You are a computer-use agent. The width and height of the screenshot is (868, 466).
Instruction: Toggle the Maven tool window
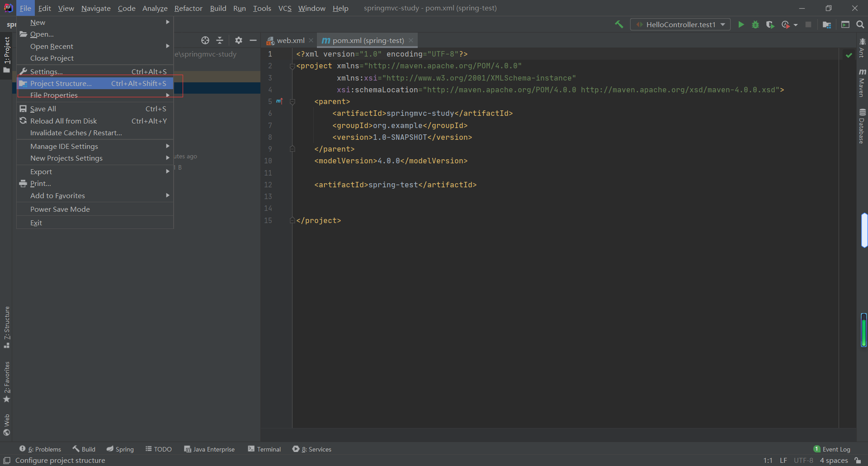point(862,83)
